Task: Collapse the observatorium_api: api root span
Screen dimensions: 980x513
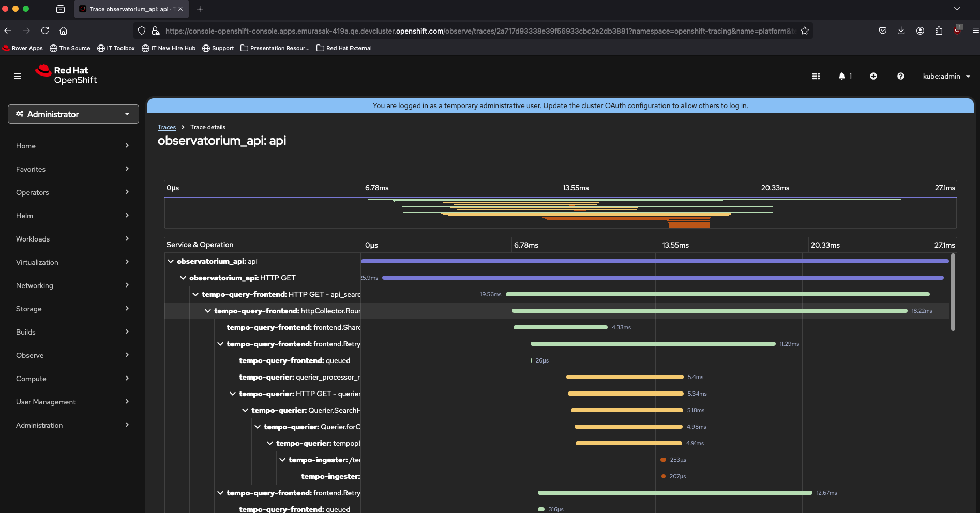Action: point(171,261)
